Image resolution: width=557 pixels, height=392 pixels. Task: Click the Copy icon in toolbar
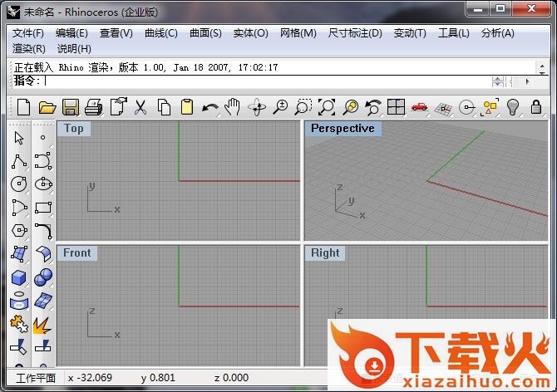[x=164, y=107]
